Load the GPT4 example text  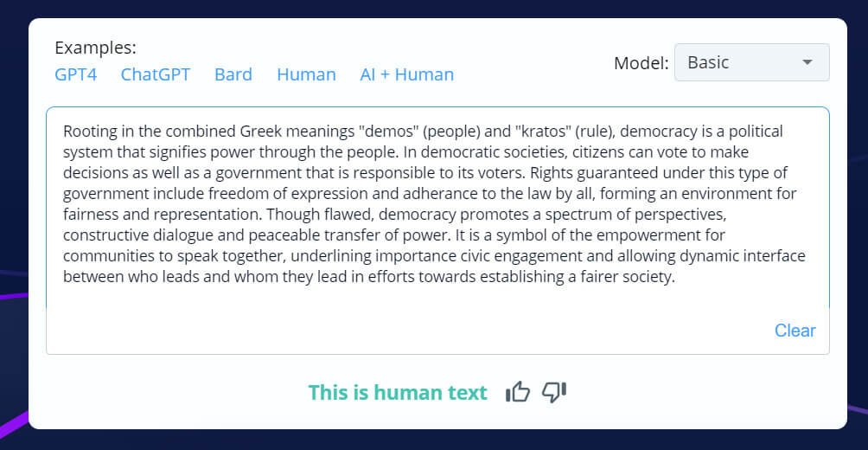tap(75, 74)
